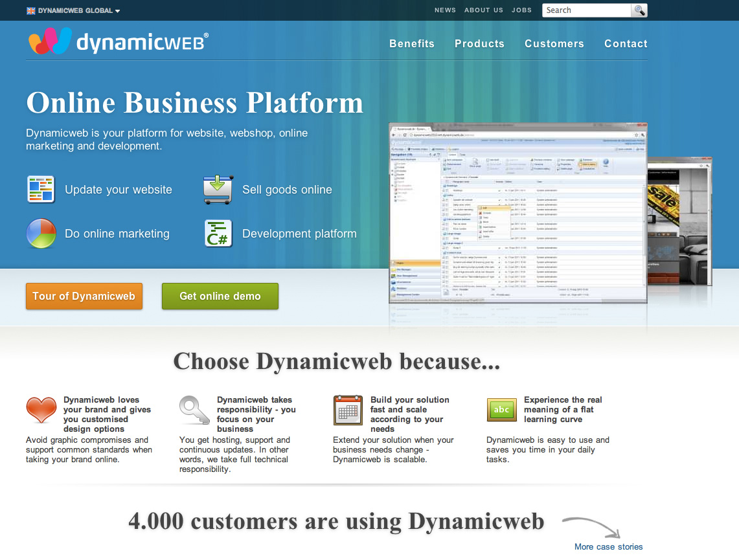739x560 pixels.
Task: Click 'Build your solution fast' heading
Action: (x=409, y=414)
